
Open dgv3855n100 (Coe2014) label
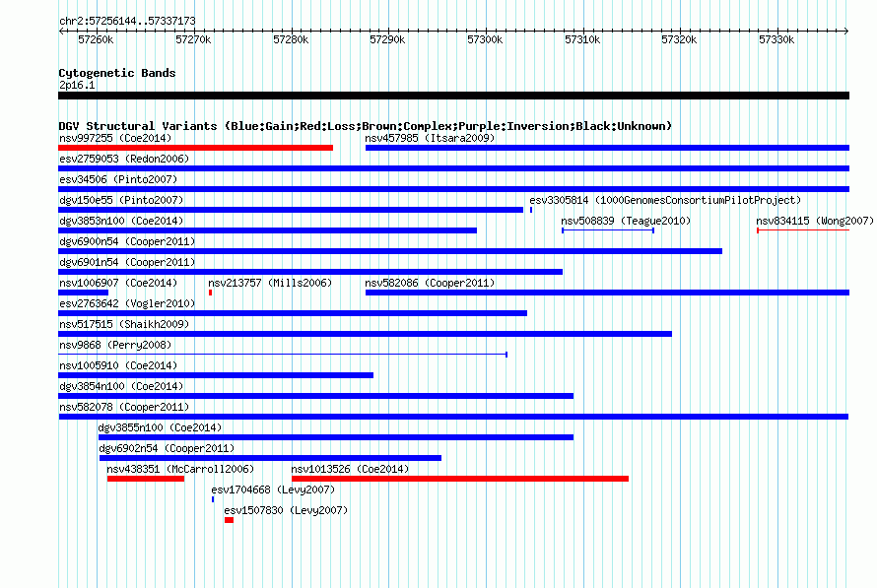[160, 427]
